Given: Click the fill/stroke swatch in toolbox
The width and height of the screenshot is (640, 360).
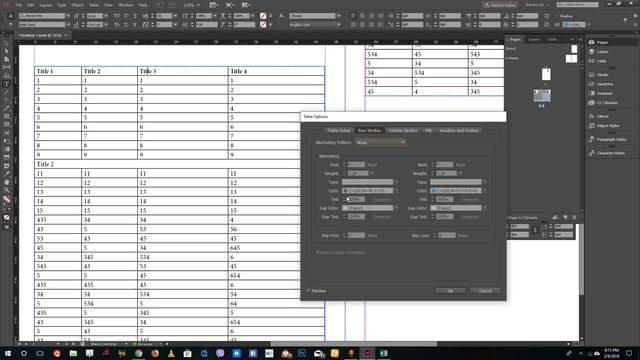Looking at the screenshot, I should (x=7, y=200).
